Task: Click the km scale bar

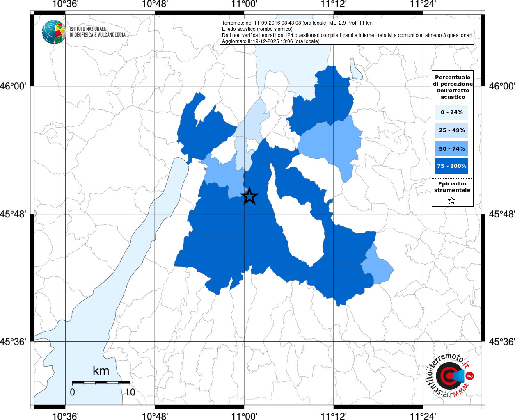Action: coord(101,383)
